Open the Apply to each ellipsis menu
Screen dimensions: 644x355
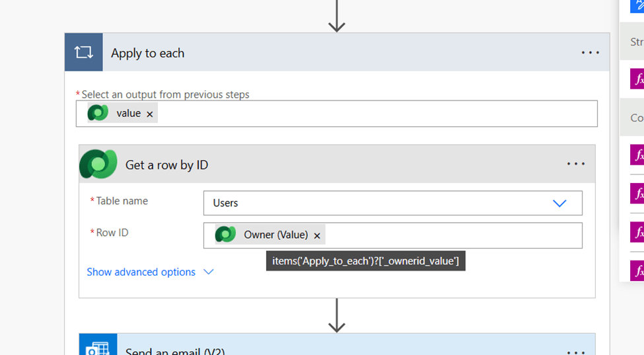coord(590,53)
